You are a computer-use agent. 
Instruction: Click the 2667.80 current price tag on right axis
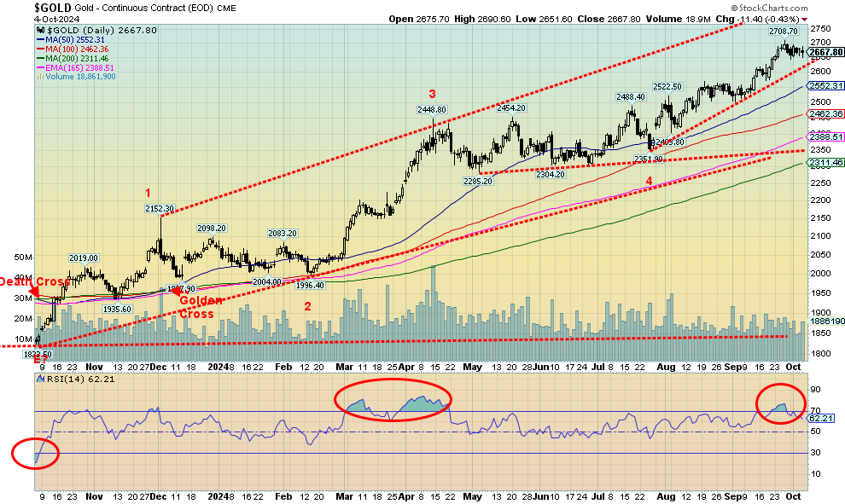[825, 52]
